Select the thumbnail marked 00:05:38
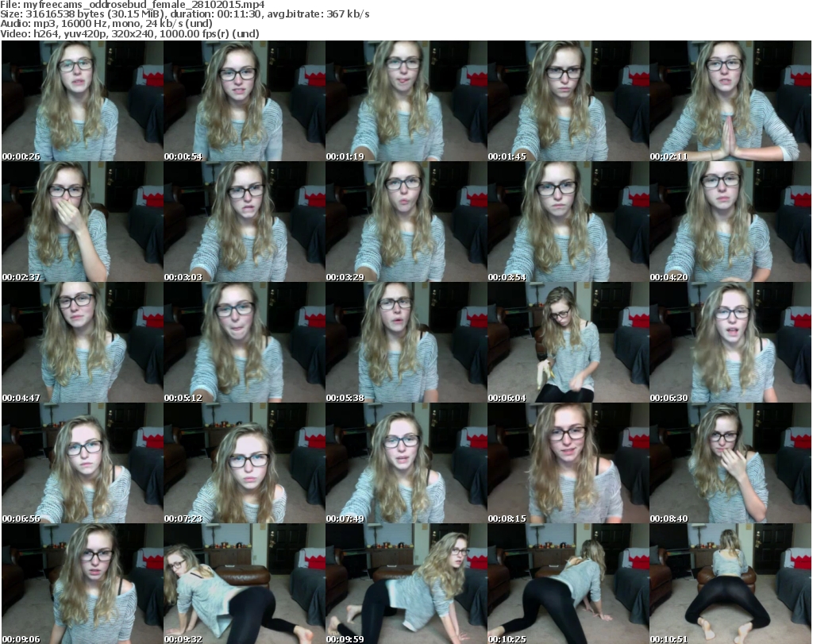813x644 pixels. tap(406, 343)
